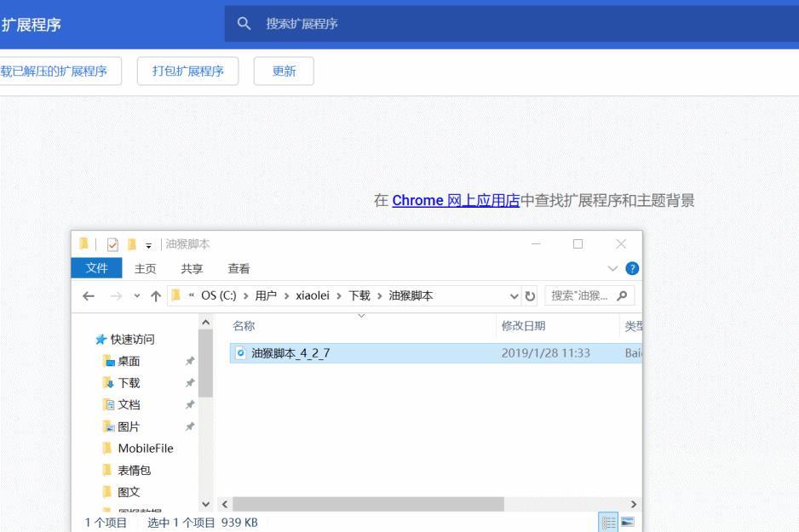The width and height of the screenshot is (799, 532).
Task: Open the address bar history dropdown
Action: coord(514,295)
